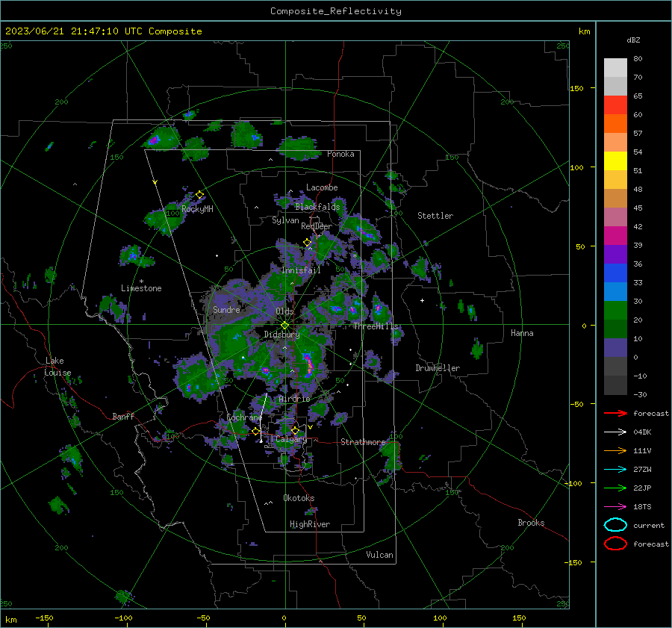Click the RedDeer city label
This screenshot has height=628, width=672.
317,226
